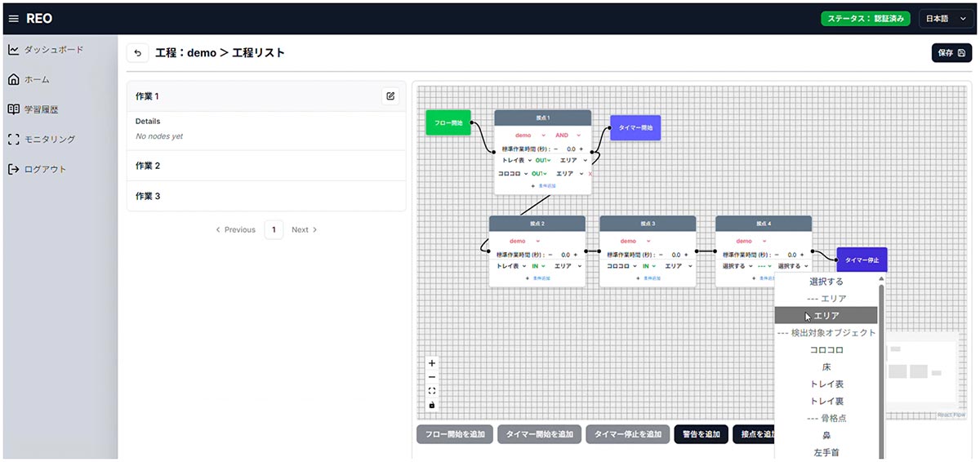The height and width of the screenshot is (462, 980).
Task: Toggle the canvas interactivity lock
Action: click(432, 405)
